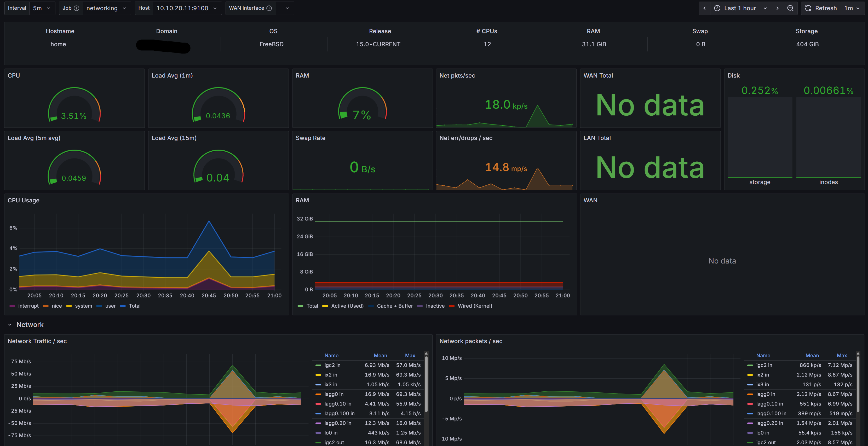Click the Job variable info icon
Viewport: 868px width, 446px height.
click(77, 8)
